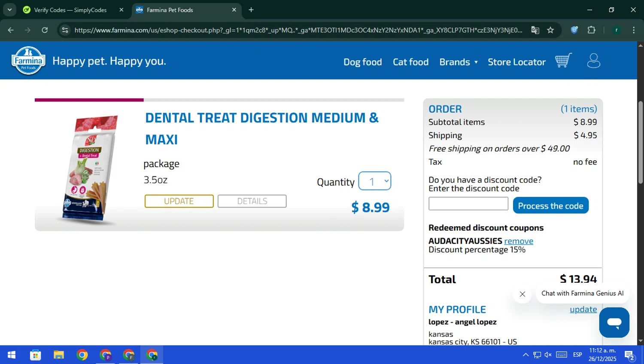Close the Verify Codes SimplyCodes tab
The width and height of the screenshot is (644, 364).
(122, 10)
